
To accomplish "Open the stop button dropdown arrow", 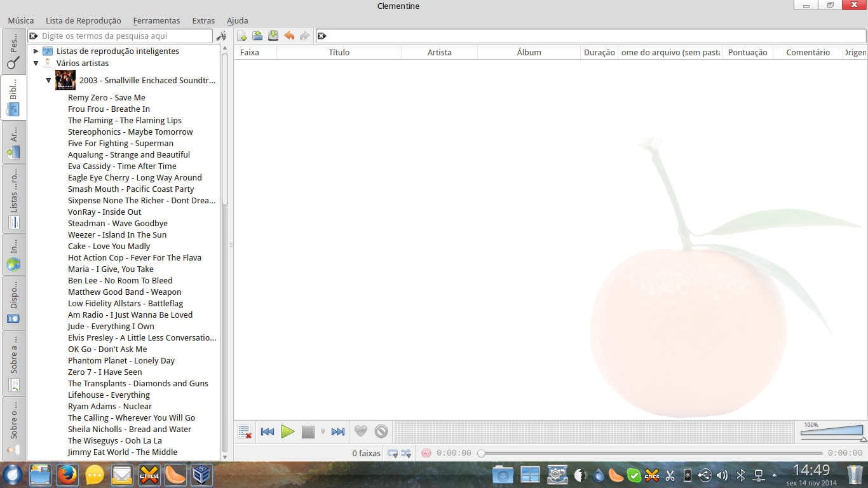I will tap(323, 432).
